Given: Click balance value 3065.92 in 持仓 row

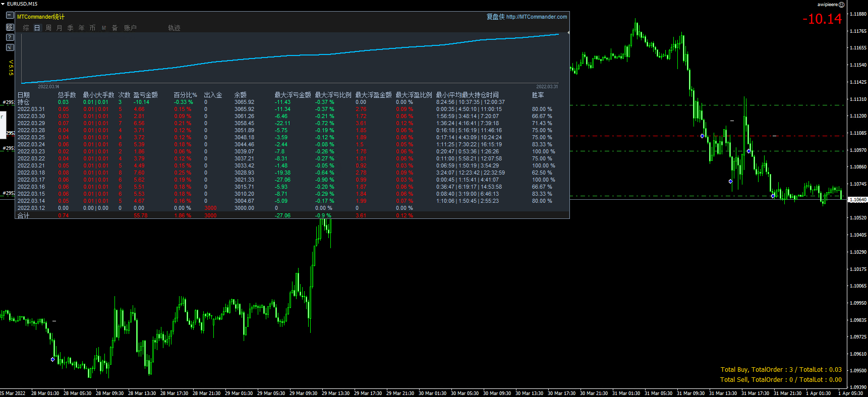Looking at the screenshot, I should (x=244, y=102).
